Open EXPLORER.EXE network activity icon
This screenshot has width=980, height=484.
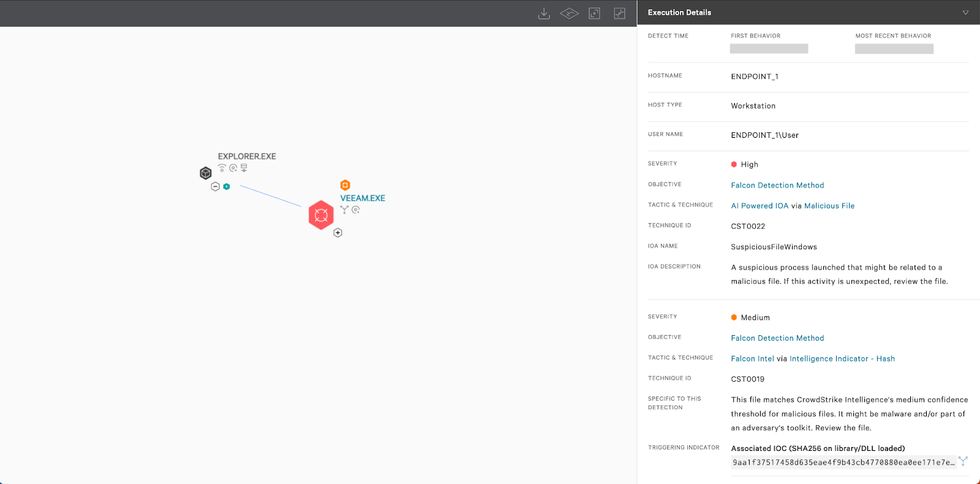coord(222,168)
